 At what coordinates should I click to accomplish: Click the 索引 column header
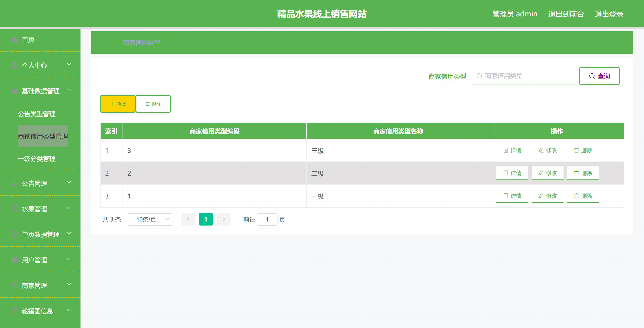coord(111,131)
